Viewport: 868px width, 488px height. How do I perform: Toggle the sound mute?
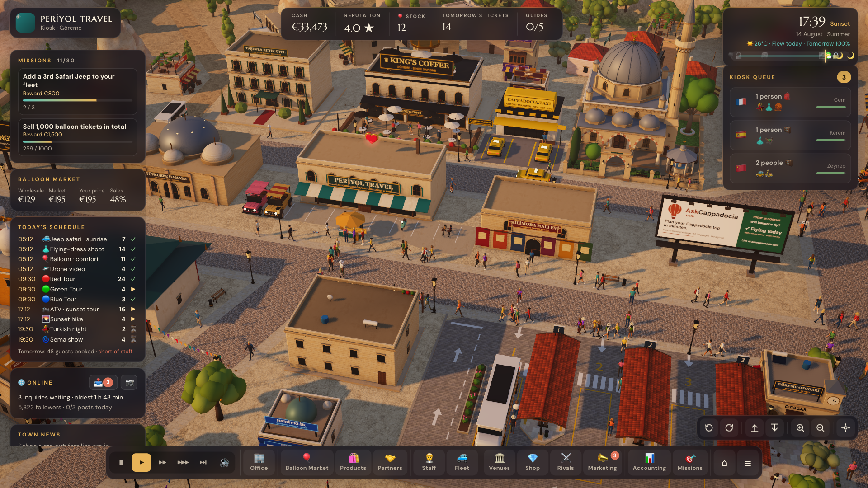point(225,462)
